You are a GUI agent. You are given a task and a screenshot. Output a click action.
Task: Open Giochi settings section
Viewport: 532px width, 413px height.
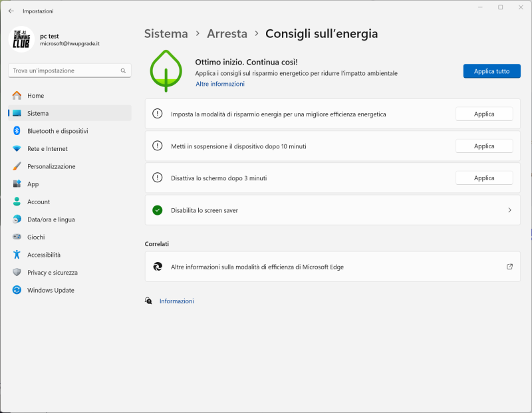point(36,237)
